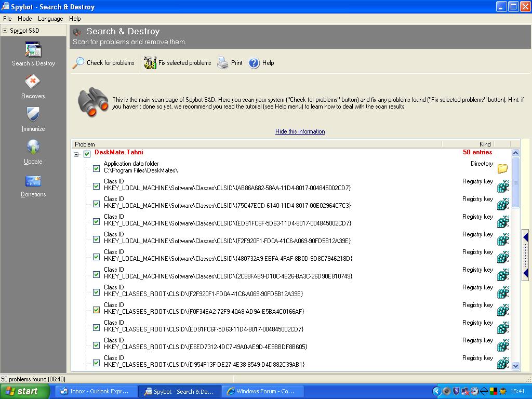Click the Check for problems magnifier icon
Screen dimensions: 532x399
pyautogui.click(x=78, y=63)
